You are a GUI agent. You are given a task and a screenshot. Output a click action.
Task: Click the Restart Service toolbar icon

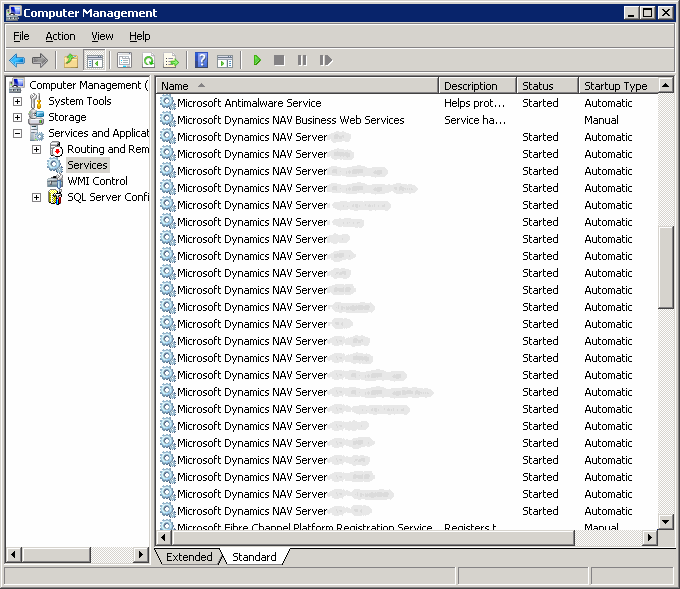[326, 60]
